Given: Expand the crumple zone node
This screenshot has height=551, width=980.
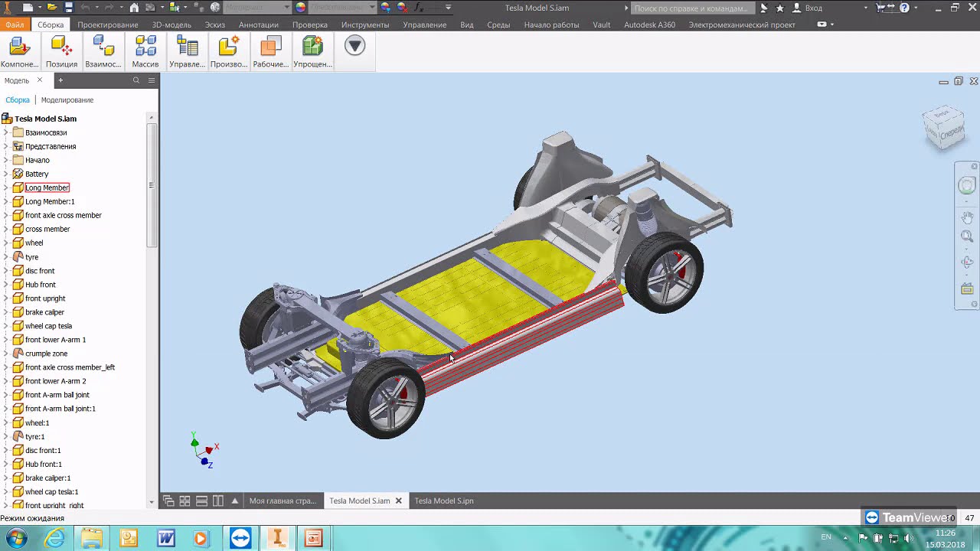Looking at the screenshot, I should (5, 354).
